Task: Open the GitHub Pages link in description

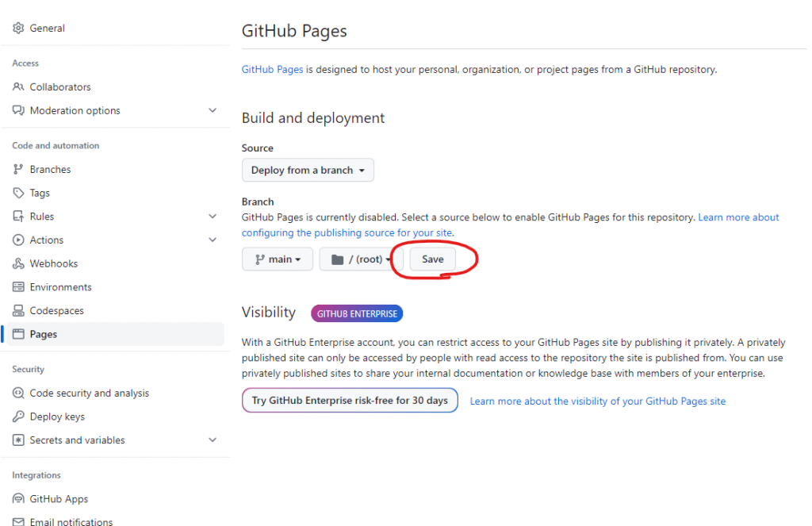Action: (x=273, y=70)
